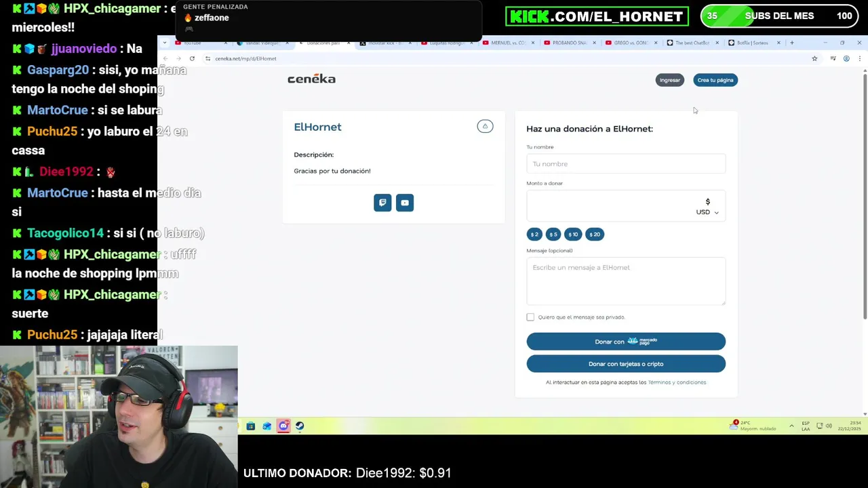
Task: Select the $ 2 amount button
Action: 534,234
